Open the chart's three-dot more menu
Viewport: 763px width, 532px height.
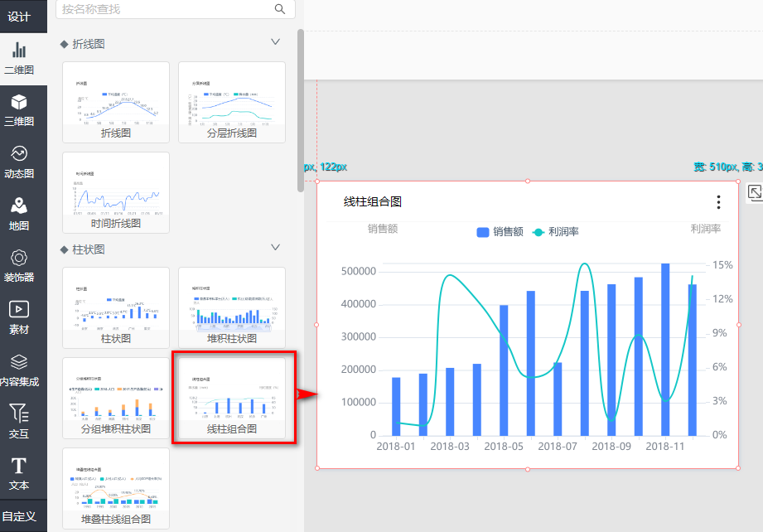[x=718, y=202]
